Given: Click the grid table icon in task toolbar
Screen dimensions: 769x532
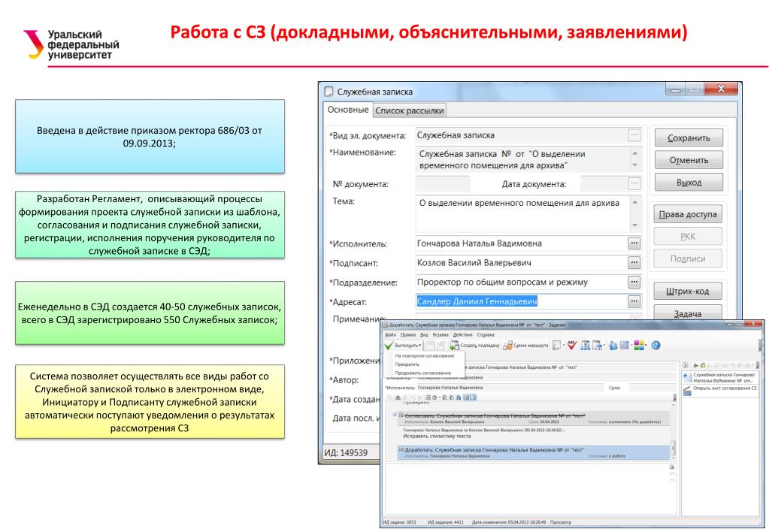Looking at the screenshot, I should [x=625, y=345].
